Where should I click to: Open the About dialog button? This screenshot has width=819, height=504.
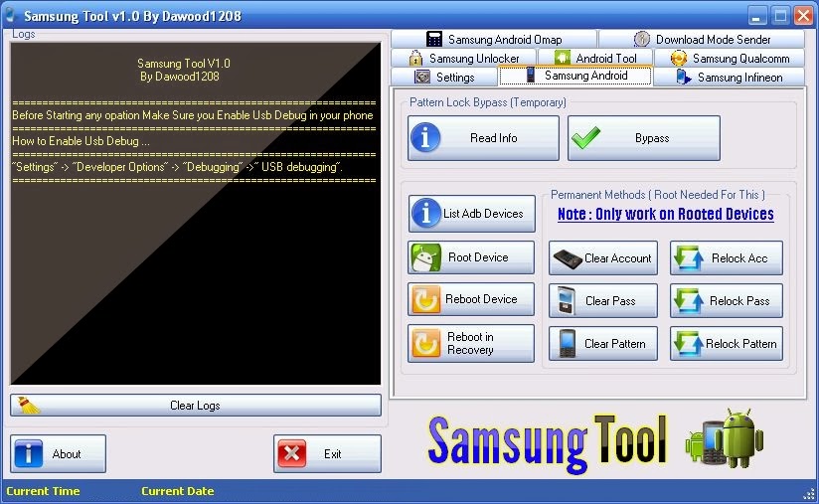[x=58, y=454]
